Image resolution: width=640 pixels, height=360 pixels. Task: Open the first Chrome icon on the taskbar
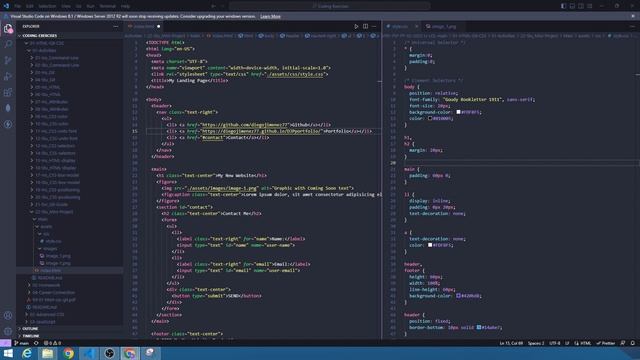[68, 353]
